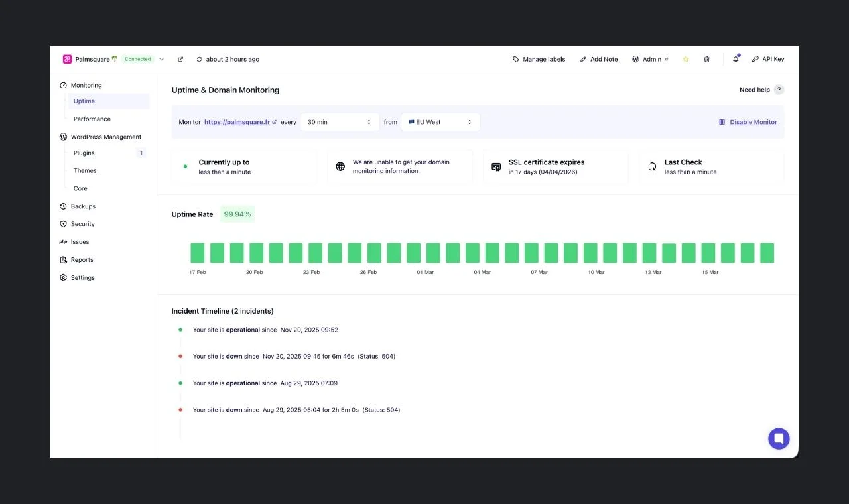Click the trash delete icon

pos(706,60)
